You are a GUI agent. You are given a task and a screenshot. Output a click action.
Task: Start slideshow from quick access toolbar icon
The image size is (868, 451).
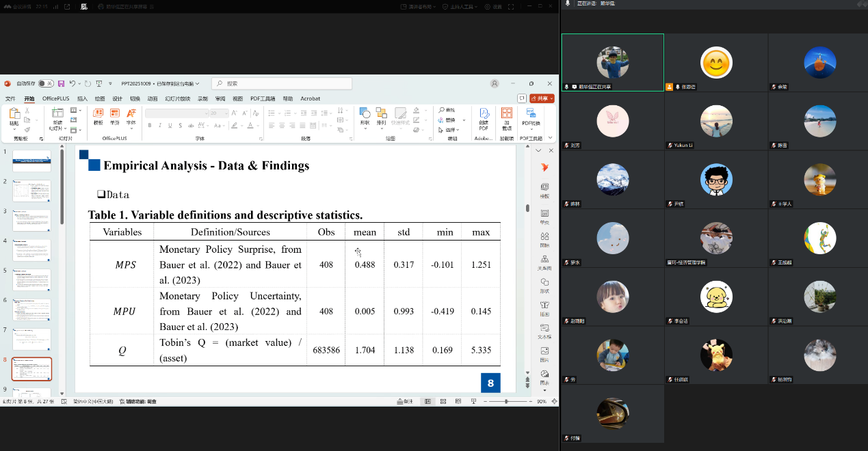coord(98,83)
